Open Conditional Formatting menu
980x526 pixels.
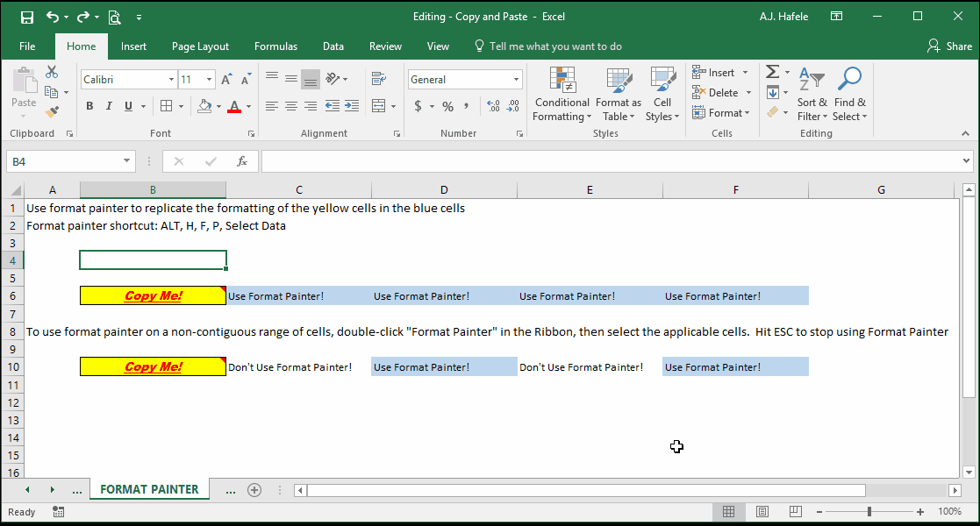562,95
